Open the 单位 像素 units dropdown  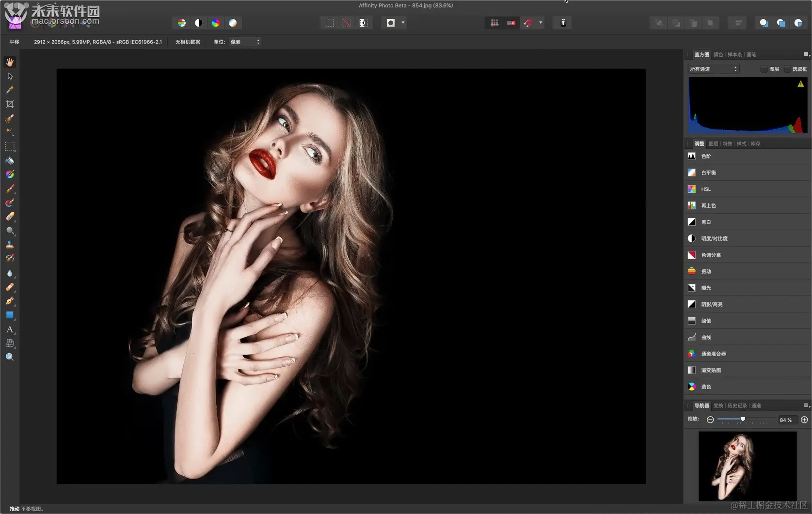coord(245,42)
